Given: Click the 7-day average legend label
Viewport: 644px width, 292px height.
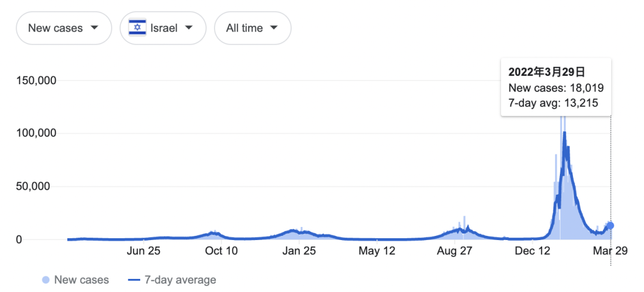Looking at the screenshot, I should pyautogui.click(x=179, y=279).
